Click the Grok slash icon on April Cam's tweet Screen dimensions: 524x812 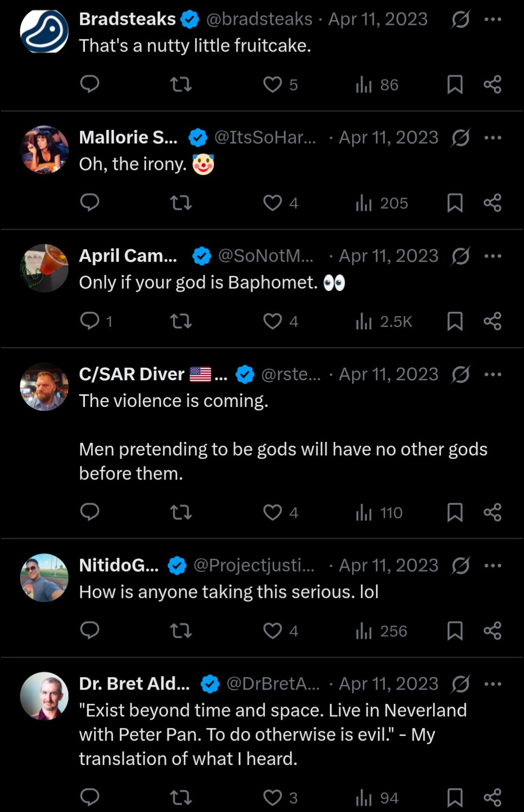pyautogui.click(x=460, y=256)
